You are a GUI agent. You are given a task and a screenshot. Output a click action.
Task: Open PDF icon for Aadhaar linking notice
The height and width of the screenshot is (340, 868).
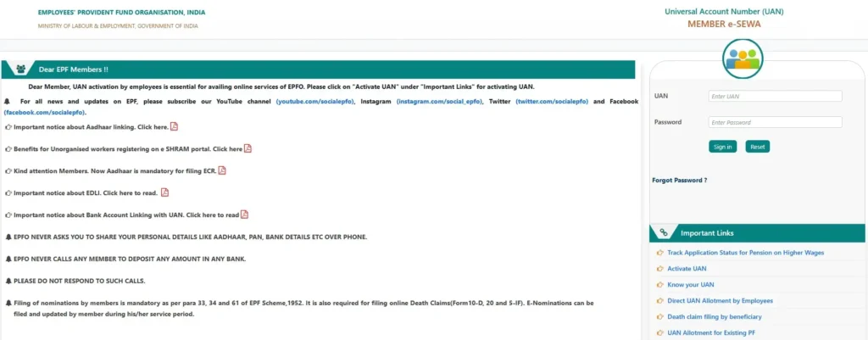174,126
